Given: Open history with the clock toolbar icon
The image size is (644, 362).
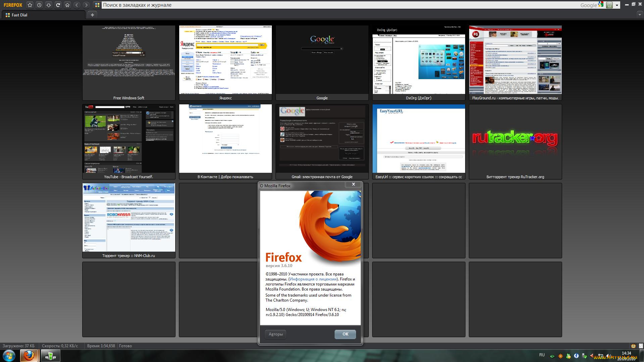Looking at the screenshot, I should 39,5.
